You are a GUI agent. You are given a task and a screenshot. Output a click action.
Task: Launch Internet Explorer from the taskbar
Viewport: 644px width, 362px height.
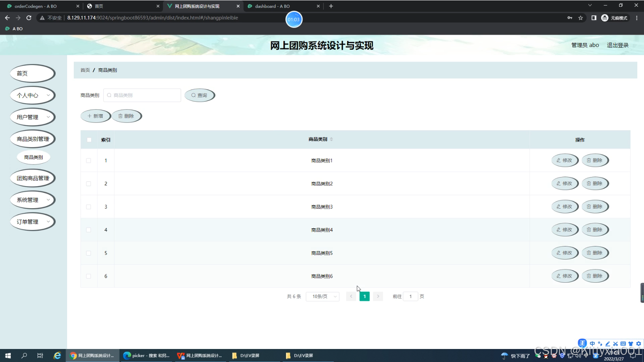coord(57,355)
